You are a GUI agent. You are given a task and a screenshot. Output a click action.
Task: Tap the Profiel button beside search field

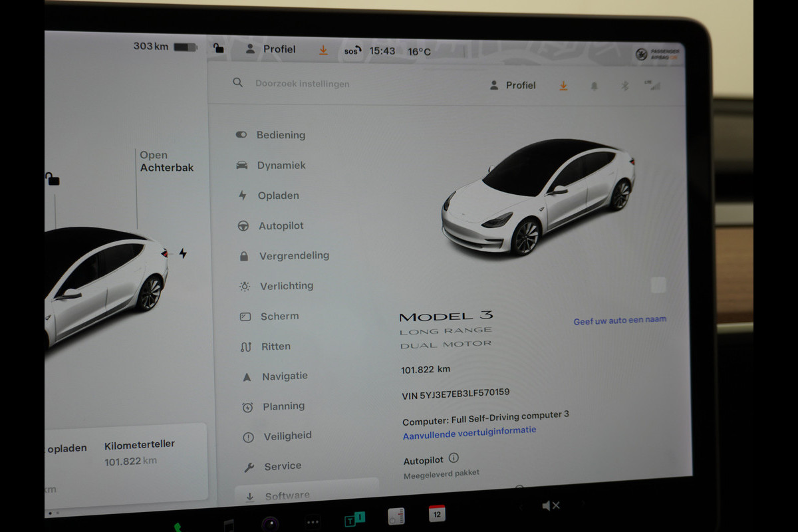[x=513, y=85]
